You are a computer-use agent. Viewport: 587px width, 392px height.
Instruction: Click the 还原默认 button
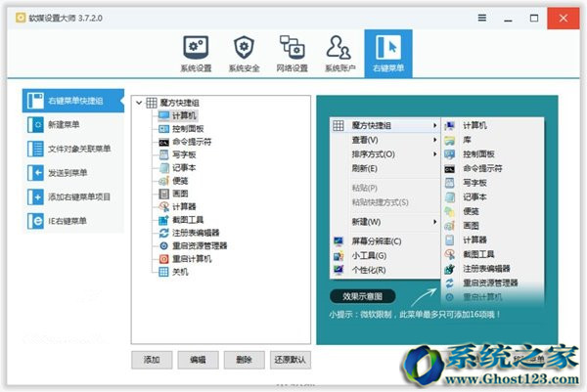coord(291,360)
